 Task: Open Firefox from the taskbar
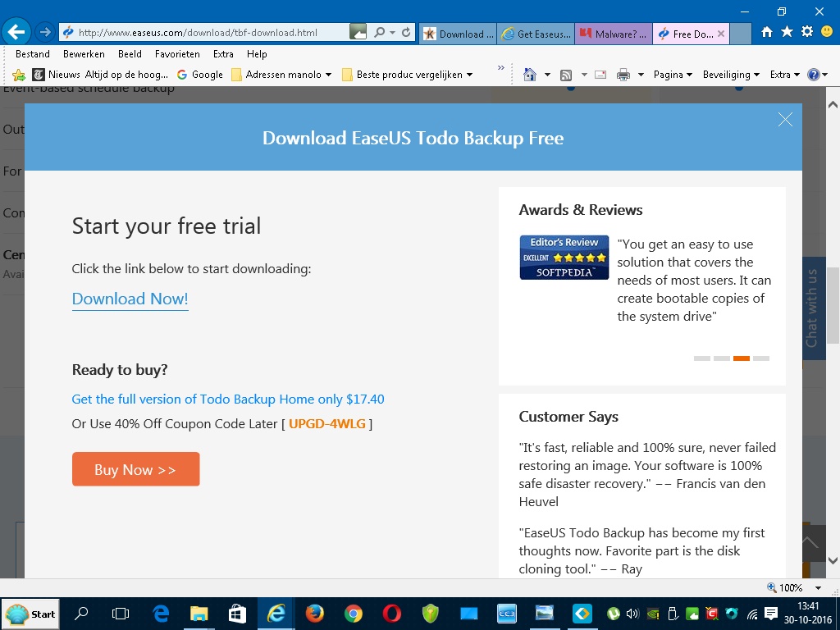tap(314, 614)
